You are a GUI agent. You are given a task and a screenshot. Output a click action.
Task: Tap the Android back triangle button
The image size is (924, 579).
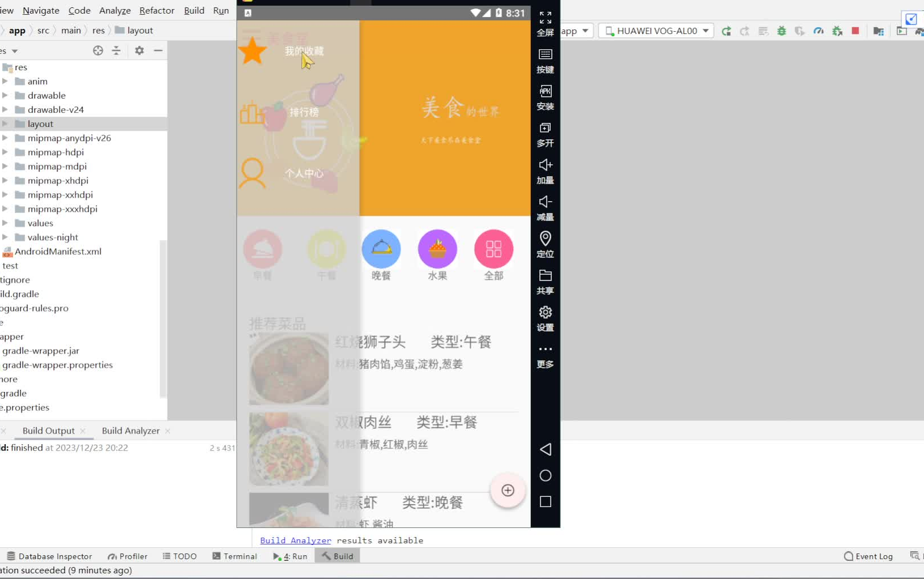(546, 449)
